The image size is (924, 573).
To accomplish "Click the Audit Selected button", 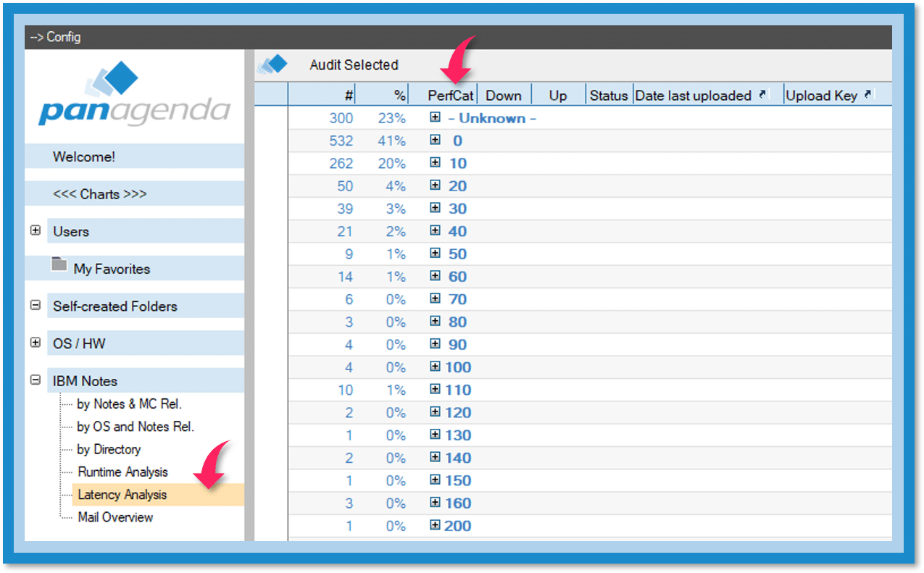I will click(354, 65).
